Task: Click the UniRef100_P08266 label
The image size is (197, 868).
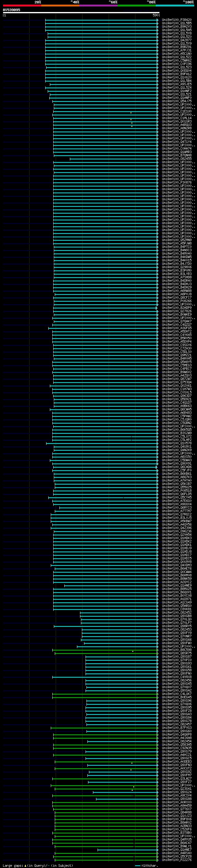Action: 176,301
